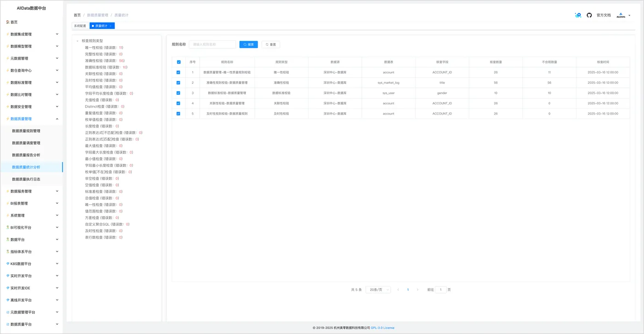The width and height of the screenshot is (644, 334).
Task: Click the icon beside 实时开发IDE
Action: (8, 288)
